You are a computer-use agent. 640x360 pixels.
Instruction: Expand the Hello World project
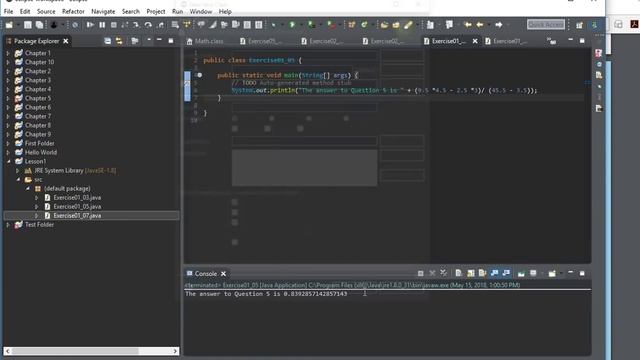coord(8,152)
